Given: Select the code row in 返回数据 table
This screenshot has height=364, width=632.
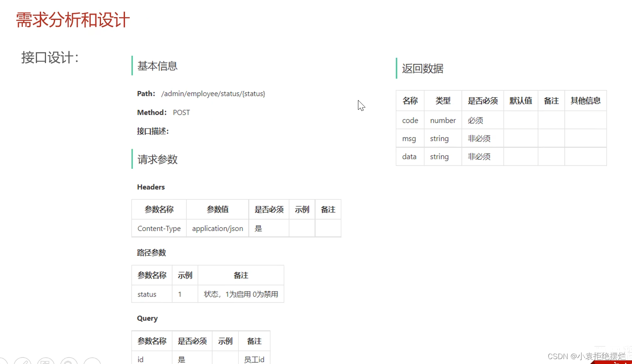Looking at the screenshot, I should coord(410,120).
